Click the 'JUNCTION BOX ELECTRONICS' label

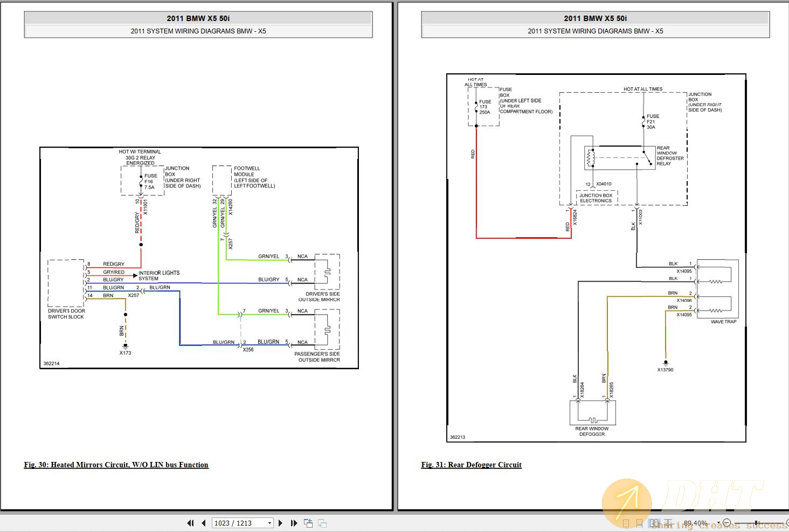click(596, 198)
